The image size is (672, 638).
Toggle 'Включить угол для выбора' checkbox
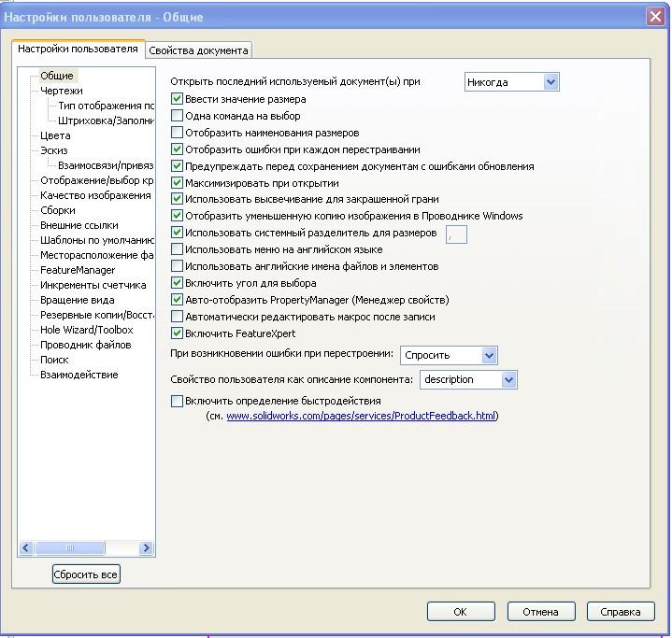(177, 283)
